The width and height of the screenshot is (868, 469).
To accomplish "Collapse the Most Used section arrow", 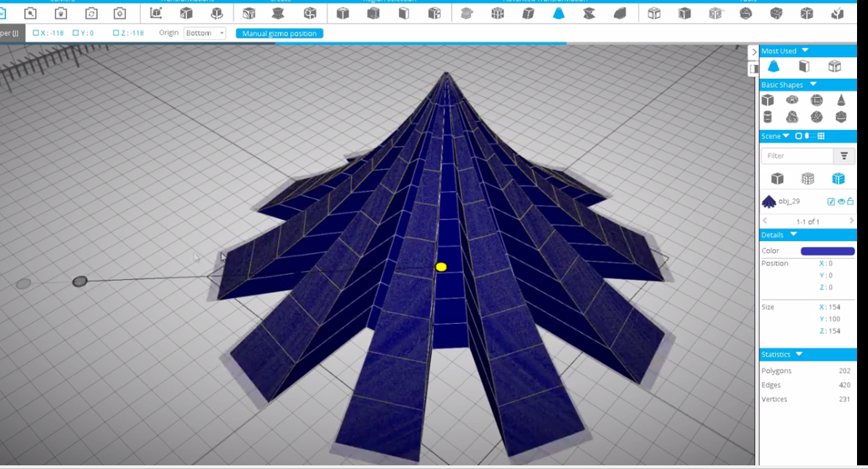I will tap(805, 50).
